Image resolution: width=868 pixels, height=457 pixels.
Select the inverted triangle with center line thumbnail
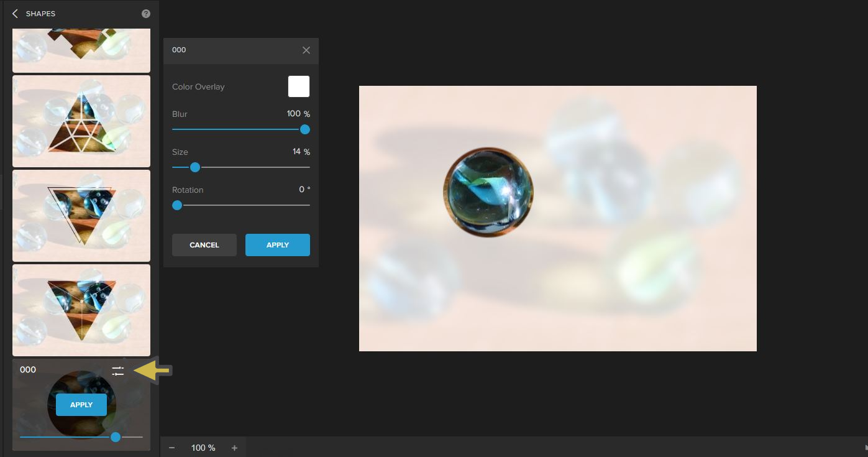tap(81, 310)
